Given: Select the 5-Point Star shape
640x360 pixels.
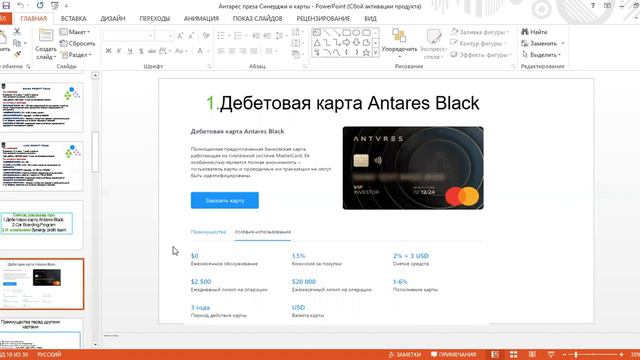Looking at the screenshot, I should (x=366, y=52).
